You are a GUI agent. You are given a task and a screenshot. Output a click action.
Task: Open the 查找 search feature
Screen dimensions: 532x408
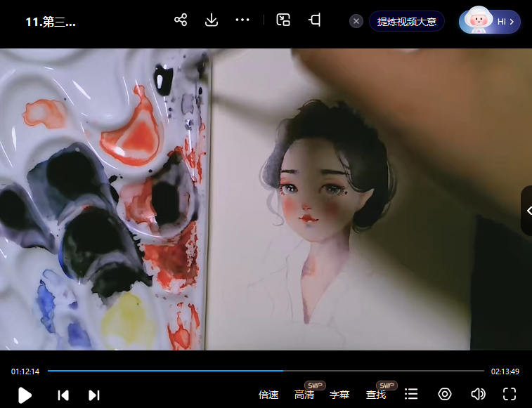point(376,395)
